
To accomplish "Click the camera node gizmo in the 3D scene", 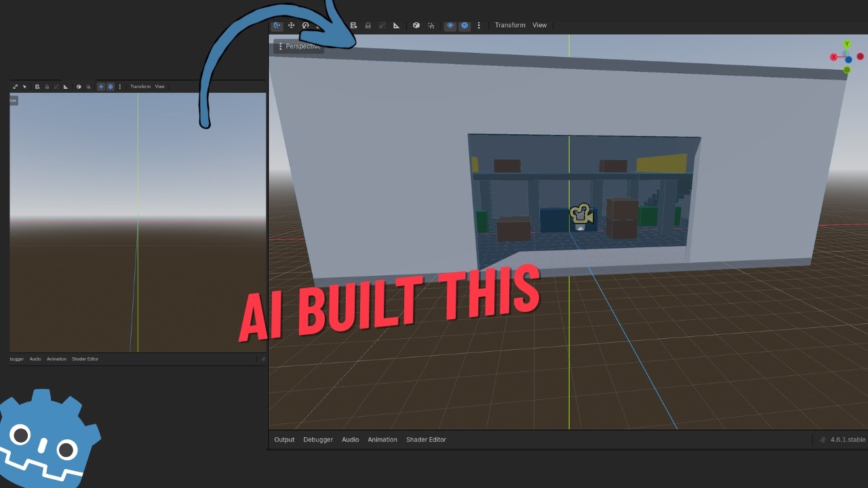I will (x=581, y=215).
